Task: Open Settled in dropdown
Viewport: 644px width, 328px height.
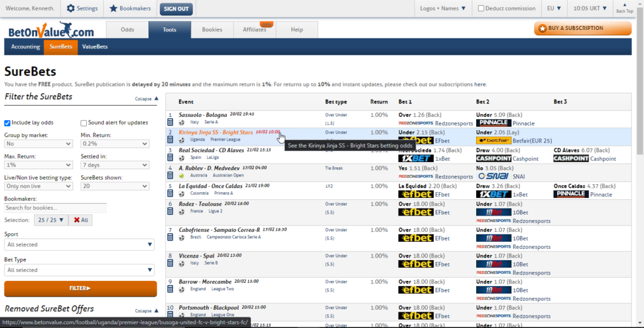Action: point(114,165)
